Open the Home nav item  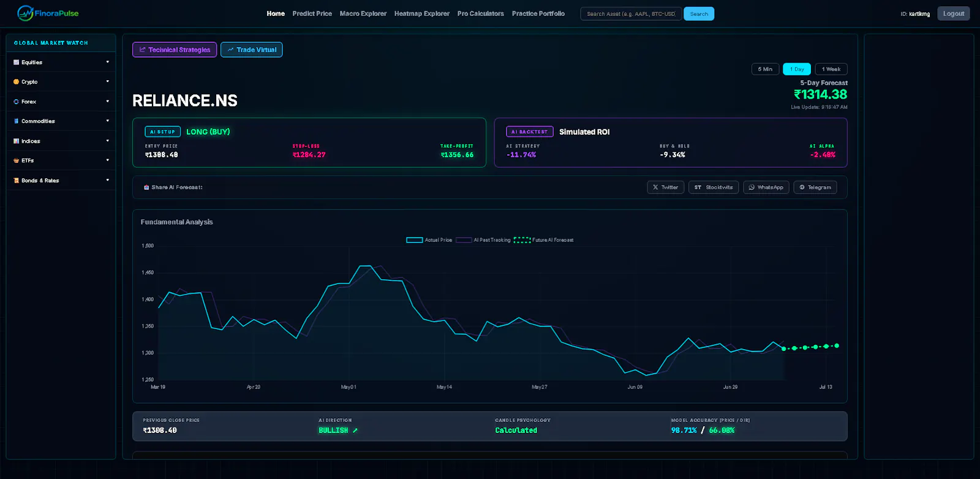tap(276, 13)
